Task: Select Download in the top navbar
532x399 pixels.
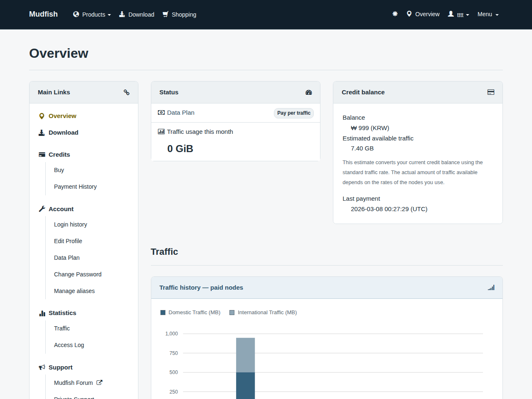Action: point(137,15)
